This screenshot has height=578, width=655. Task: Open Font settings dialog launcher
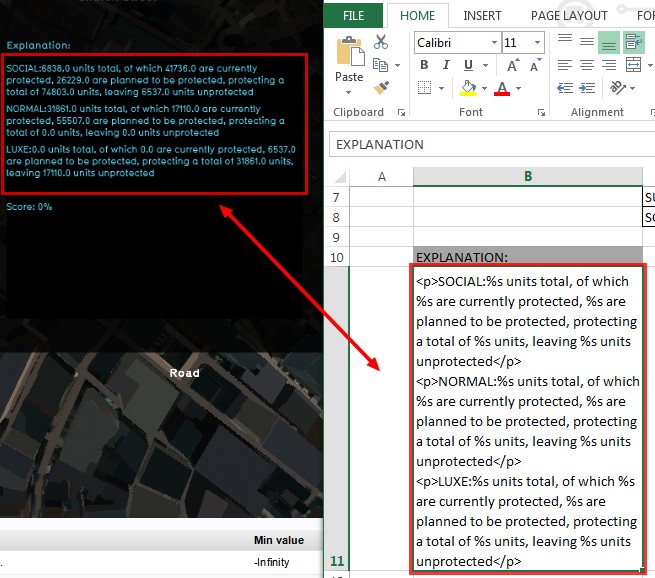point(541,112)
